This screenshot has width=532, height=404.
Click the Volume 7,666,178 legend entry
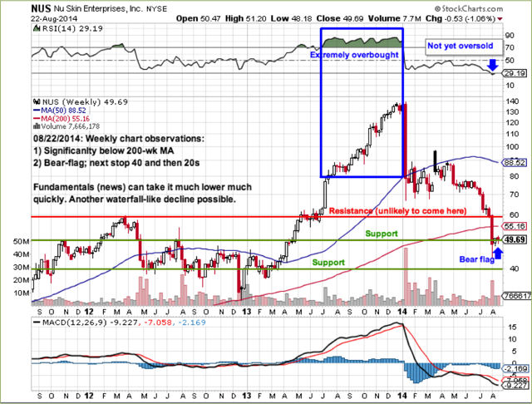(x=70, y=126)
